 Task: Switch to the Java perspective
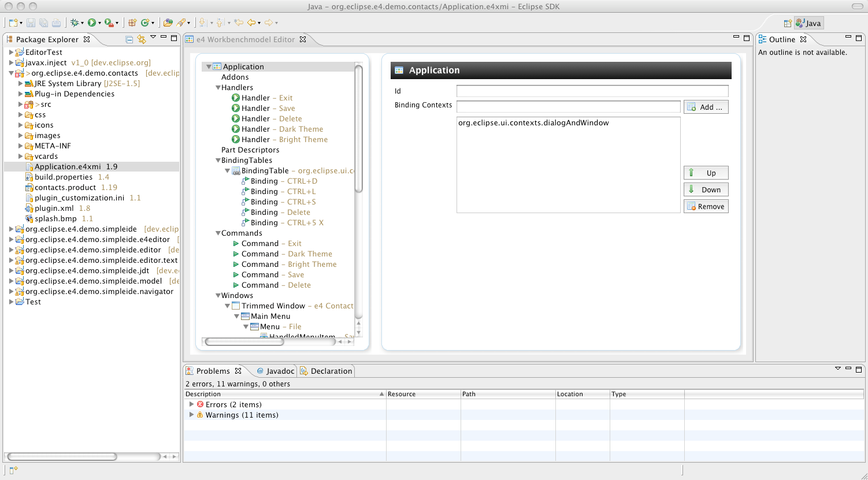tap(808, 23)
